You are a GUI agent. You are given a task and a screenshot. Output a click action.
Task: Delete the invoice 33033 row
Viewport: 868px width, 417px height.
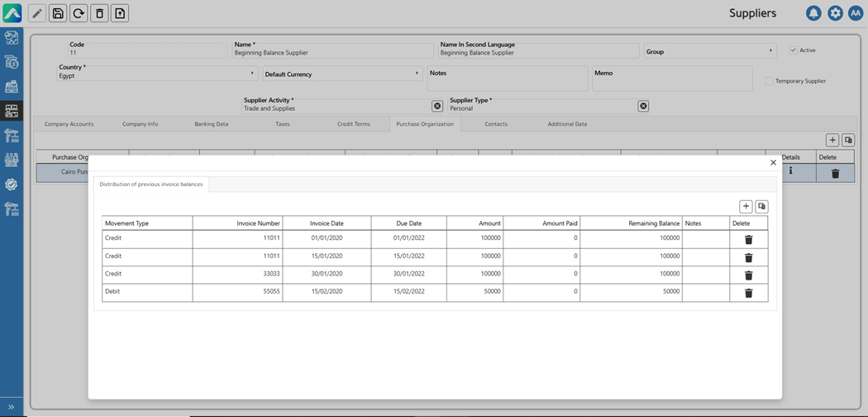coord(748,276)
